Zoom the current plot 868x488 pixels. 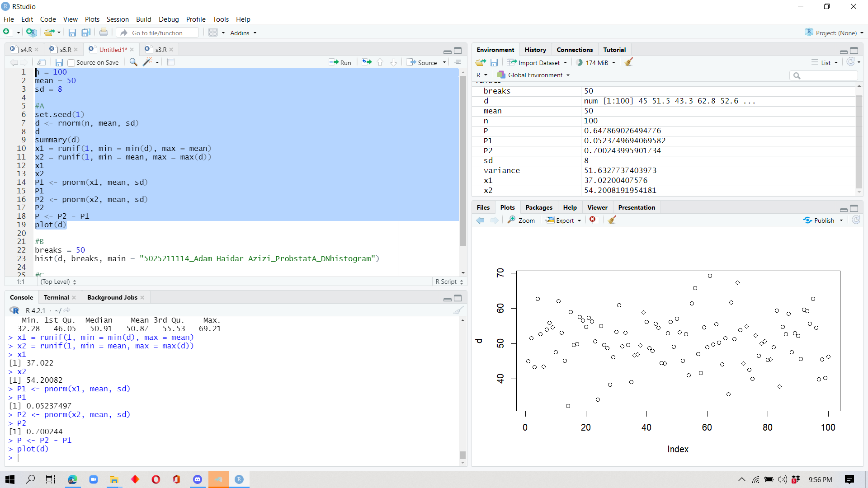click(x=521, y=220)
